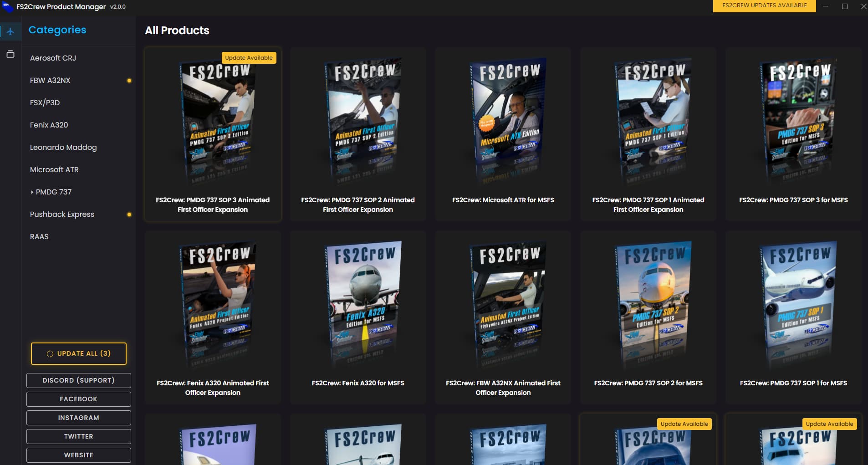Click the FS2Crew logo in title bar
868x465 pixels.
click(x=8, y=6)
